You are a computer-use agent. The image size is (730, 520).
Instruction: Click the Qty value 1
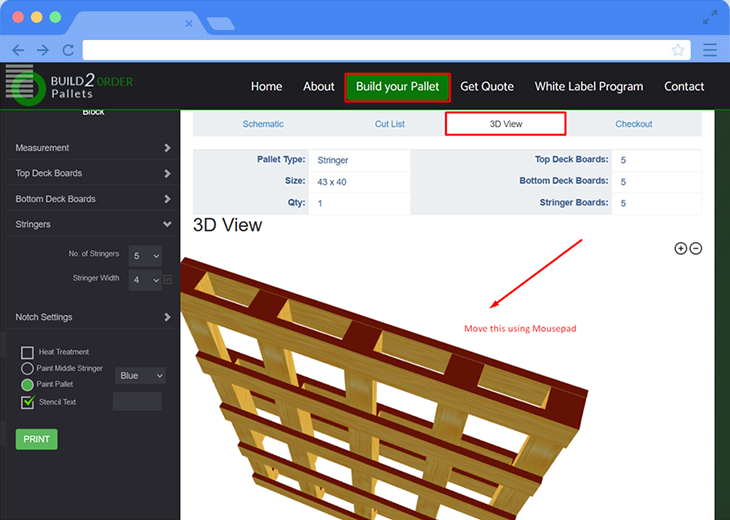[320, 203]
